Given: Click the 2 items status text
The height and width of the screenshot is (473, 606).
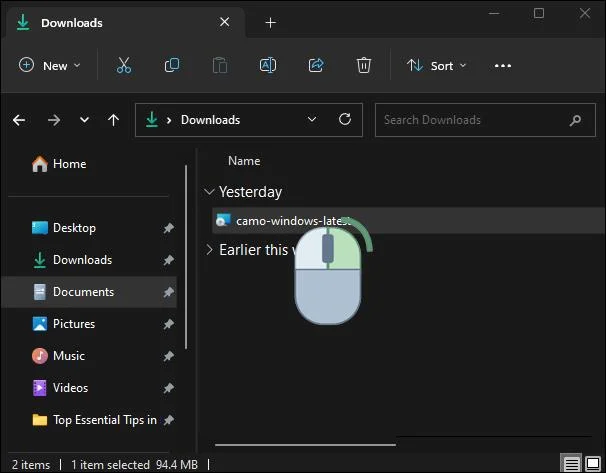Looking at the screenshot, I should click(x=31, y=464).
